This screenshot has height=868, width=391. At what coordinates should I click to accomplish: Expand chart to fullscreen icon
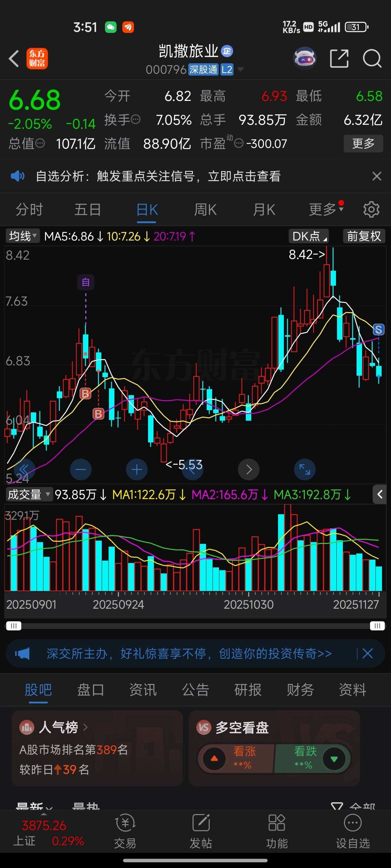tap(305, 469)
